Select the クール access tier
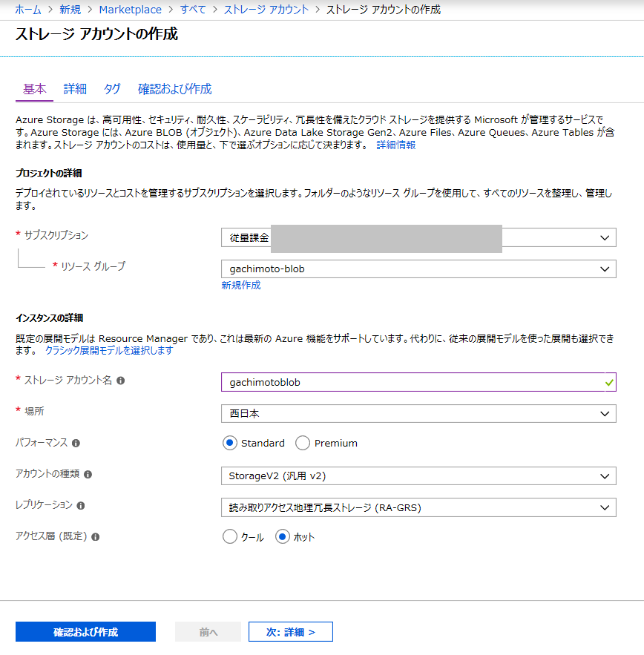644x655 pixels. tap(229, 536)
